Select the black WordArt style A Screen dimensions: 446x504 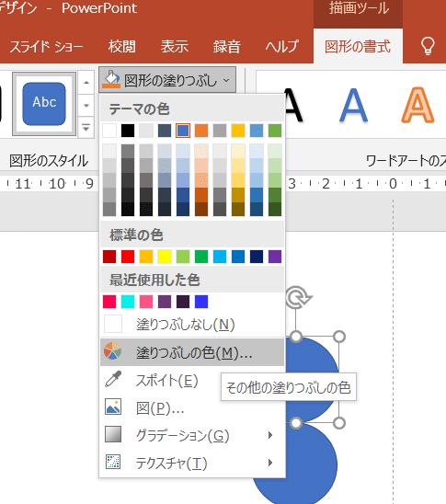click(294, 106)
